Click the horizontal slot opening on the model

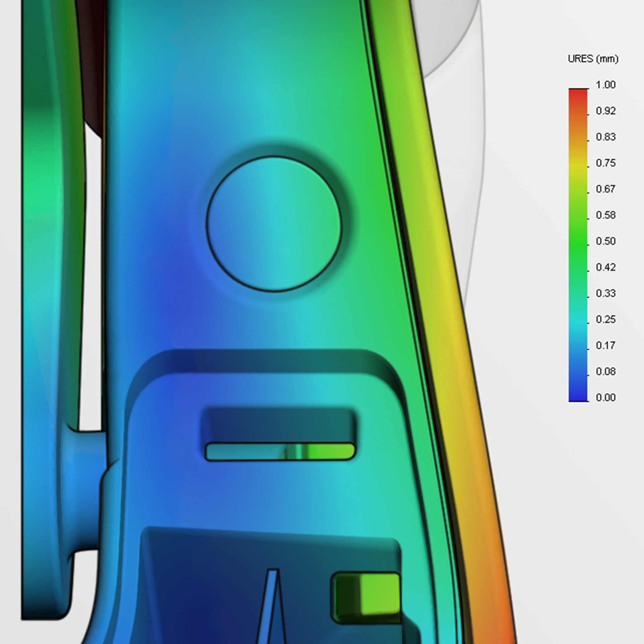click(x=280, y=452)
